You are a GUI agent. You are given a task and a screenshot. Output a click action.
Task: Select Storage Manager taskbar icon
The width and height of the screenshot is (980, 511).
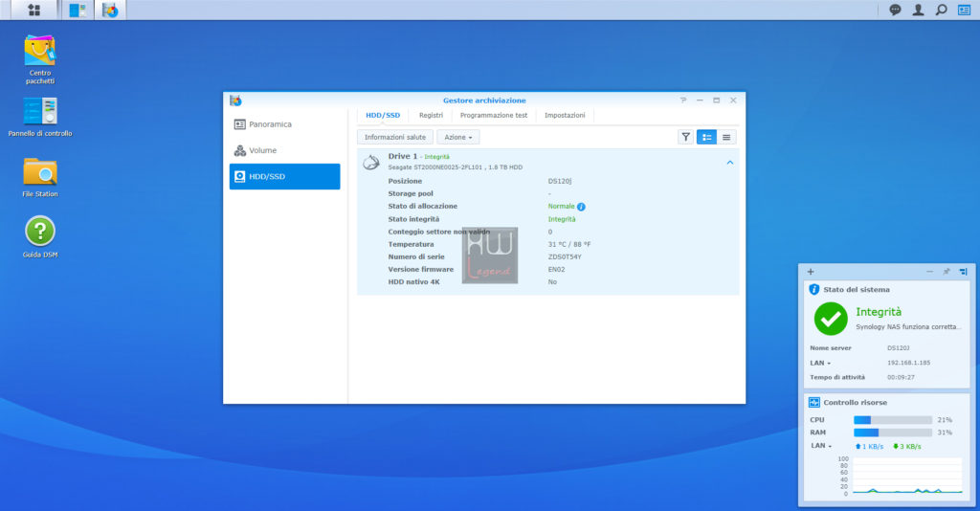coord(110,10)
